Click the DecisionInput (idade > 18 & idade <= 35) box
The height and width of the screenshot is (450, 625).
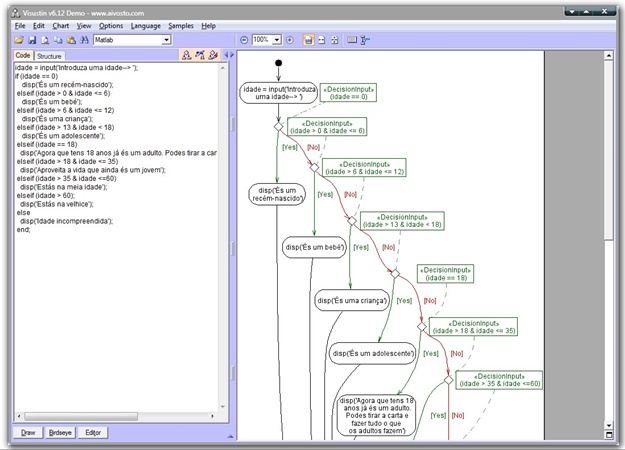click(474, 327)
